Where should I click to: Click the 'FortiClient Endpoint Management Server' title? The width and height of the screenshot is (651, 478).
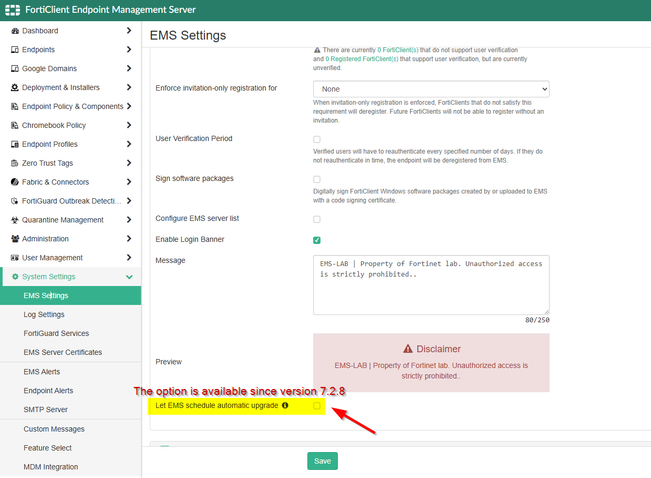pyautogui.click(x=110, y=10)
